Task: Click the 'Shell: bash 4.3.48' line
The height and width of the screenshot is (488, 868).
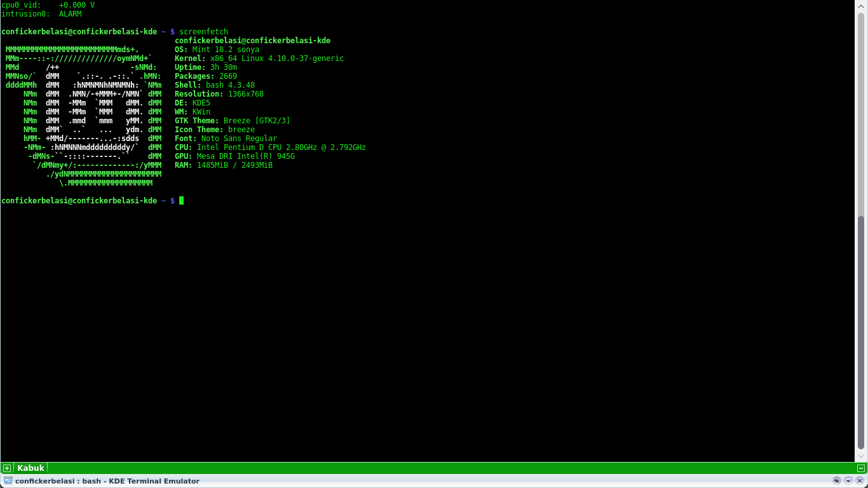Action: click(215, 85)
